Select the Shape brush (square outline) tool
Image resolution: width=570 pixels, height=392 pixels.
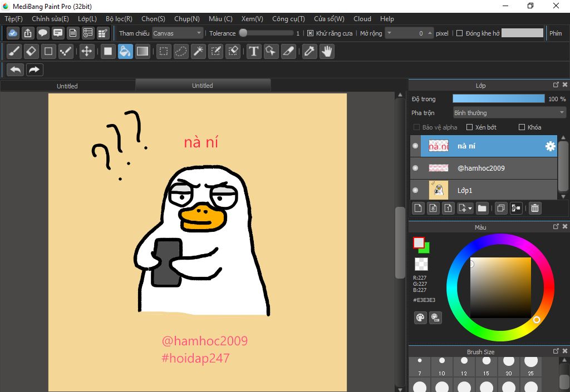point(48,51)
